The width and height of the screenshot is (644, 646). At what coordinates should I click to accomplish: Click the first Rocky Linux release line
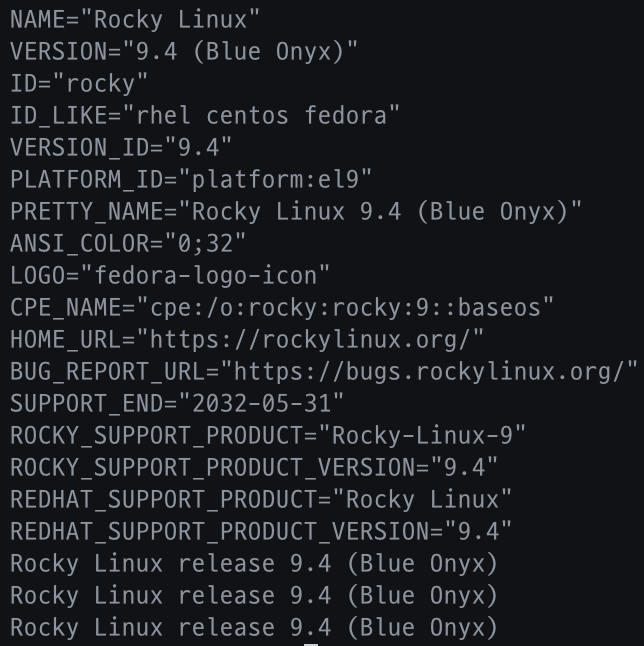coord(254,563)
